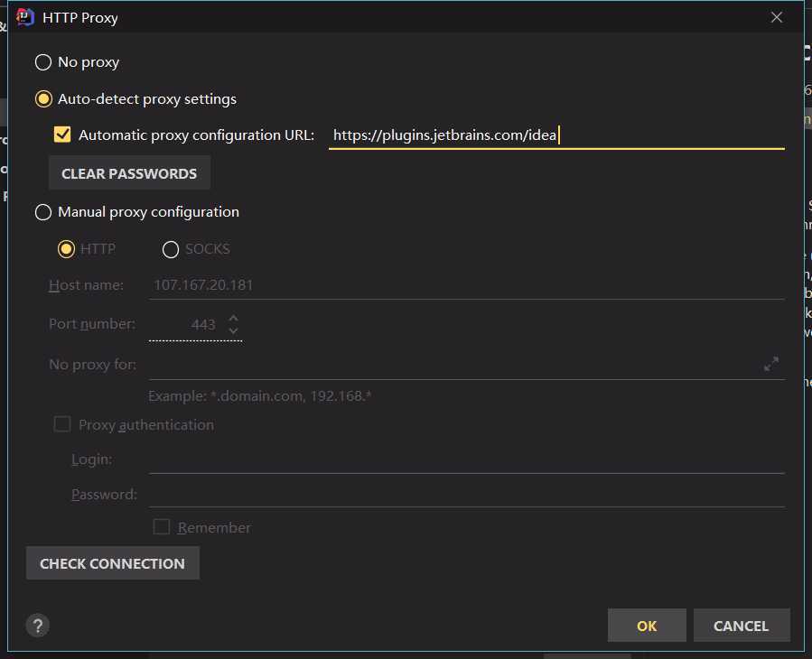Focus the proxy configuration URL field
The height and width of the screenshot is (659, 812).
(555, 135)
